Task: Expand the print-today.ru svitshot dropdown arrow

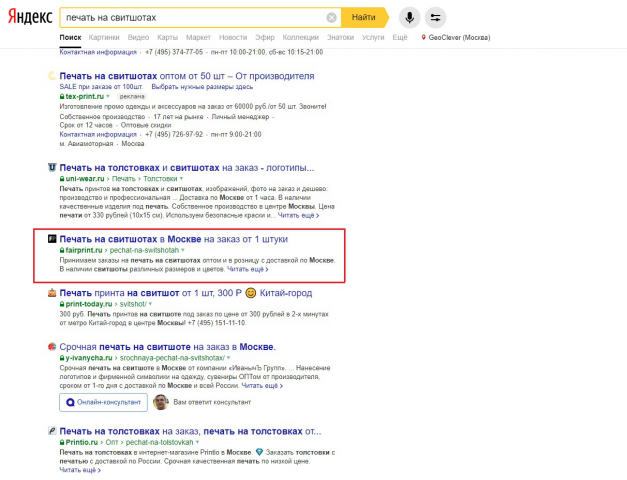Action: coord(150,304)
